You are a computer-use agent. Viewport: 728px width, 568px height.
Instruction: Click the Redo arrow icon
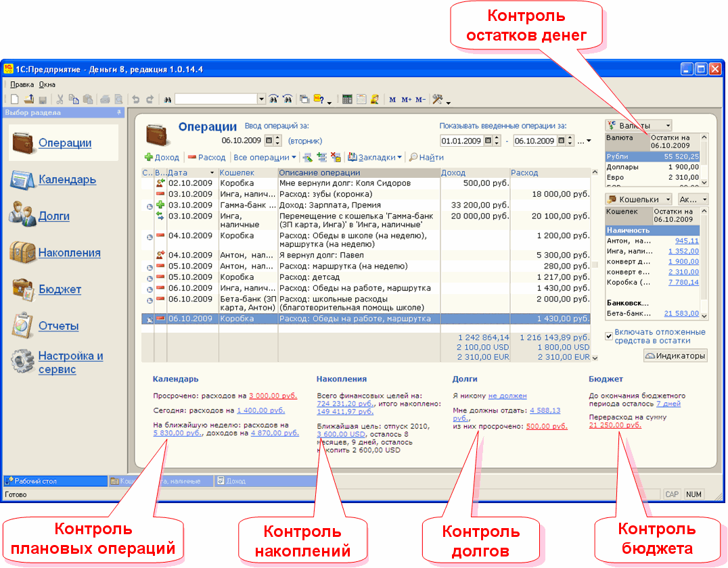150,99
